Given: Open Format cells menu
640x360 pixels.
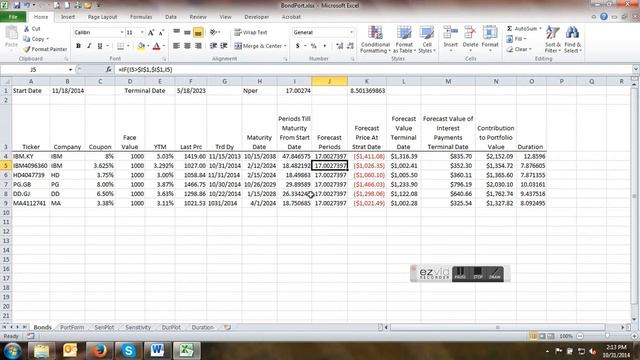Looking at the screenshot, I should [490, 39].
